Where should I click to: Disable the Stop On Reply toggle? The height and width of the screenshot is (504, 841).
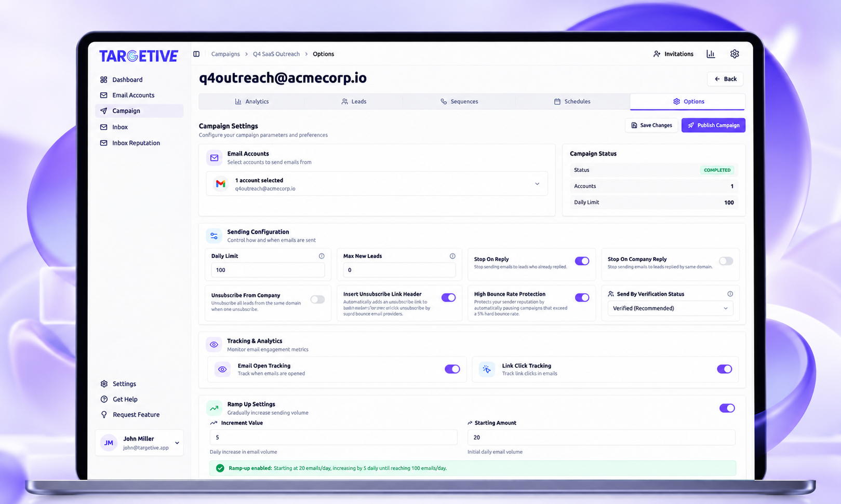tap(582, 261)
